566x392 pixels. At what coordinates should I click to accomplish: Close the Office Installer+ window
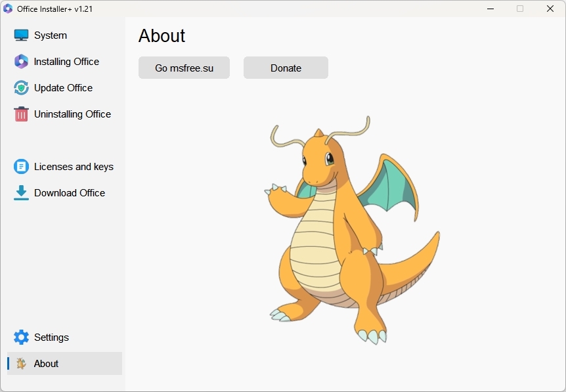(x=550, y=9)
